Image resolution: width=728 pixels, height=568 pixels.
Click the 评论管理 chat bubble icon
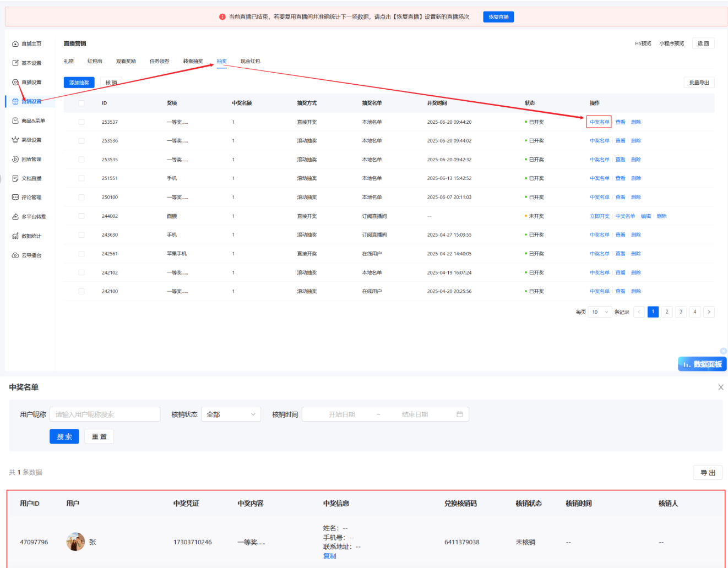tap(15, 197)
